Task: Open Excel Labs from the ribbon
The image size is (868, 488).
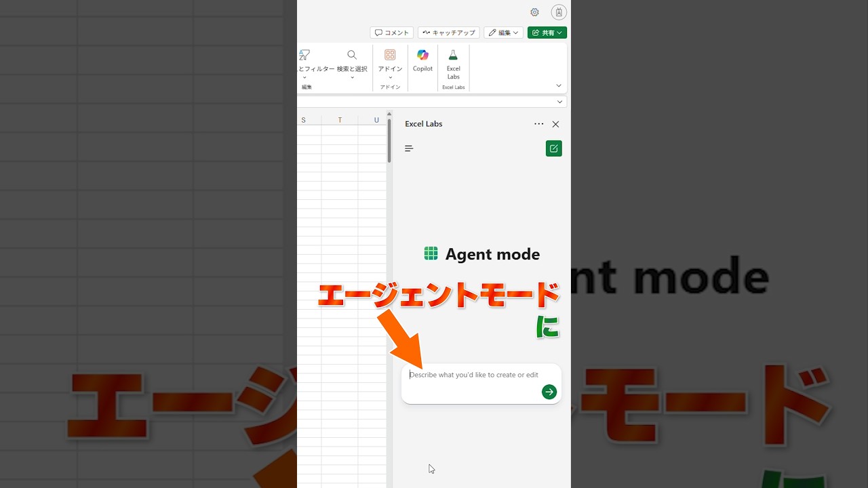Action: click(x=454, y=64)
